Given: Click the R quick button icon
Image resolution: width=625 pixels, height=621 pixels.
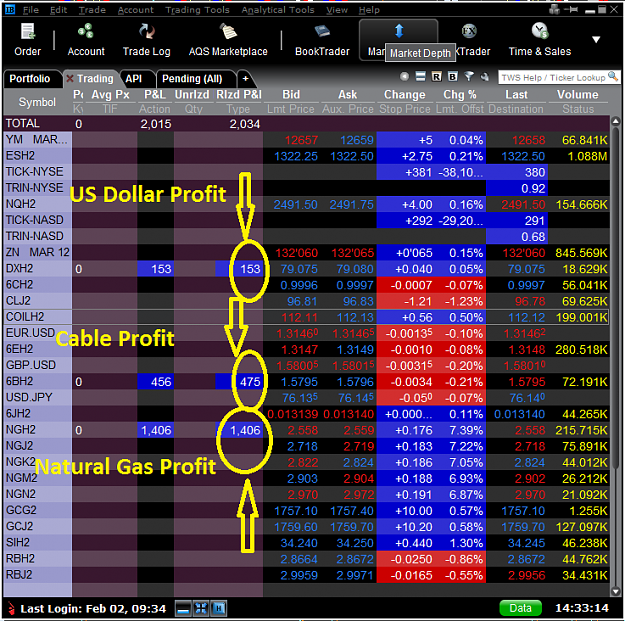Looking at the screenshot, I should tap(436, 77).
